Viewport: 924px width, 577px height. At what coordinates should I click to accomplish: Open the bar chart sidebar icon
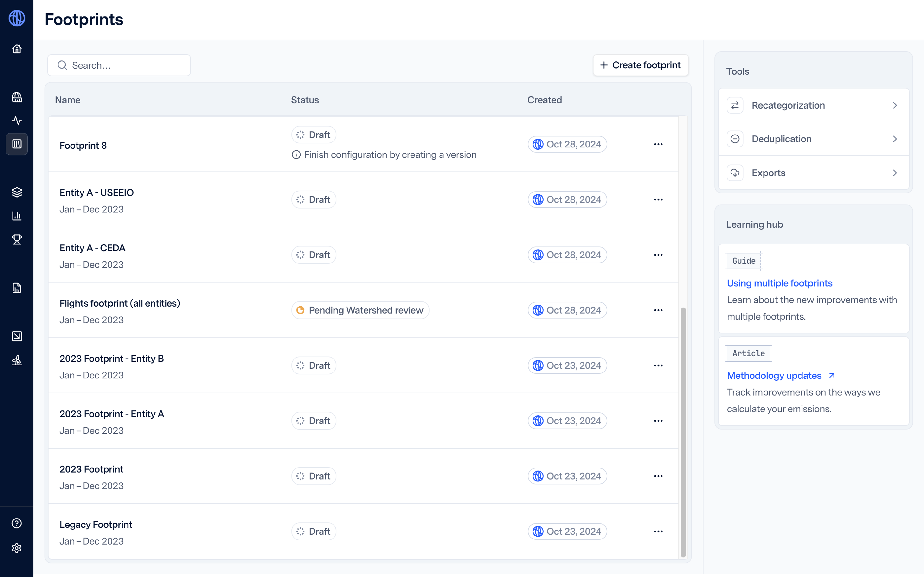(x=17, y=216)
